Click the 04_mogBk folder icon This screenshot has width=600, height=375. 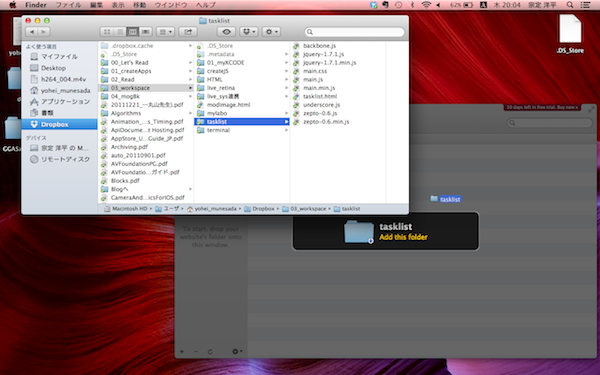click(104, 96)
